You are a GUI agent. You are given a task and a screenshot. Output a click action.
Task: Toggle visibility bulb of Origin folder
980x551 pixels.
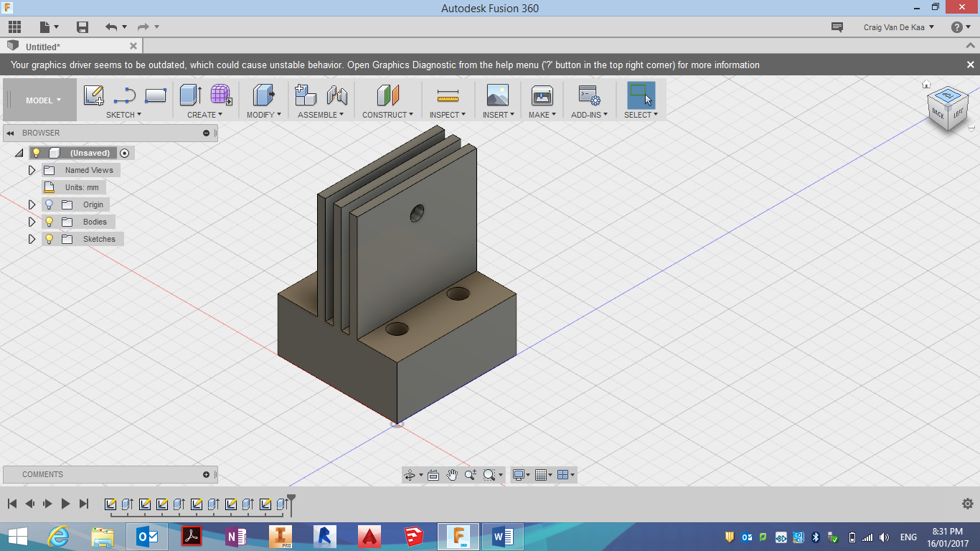pyautogui.click(x=49, y=204)
